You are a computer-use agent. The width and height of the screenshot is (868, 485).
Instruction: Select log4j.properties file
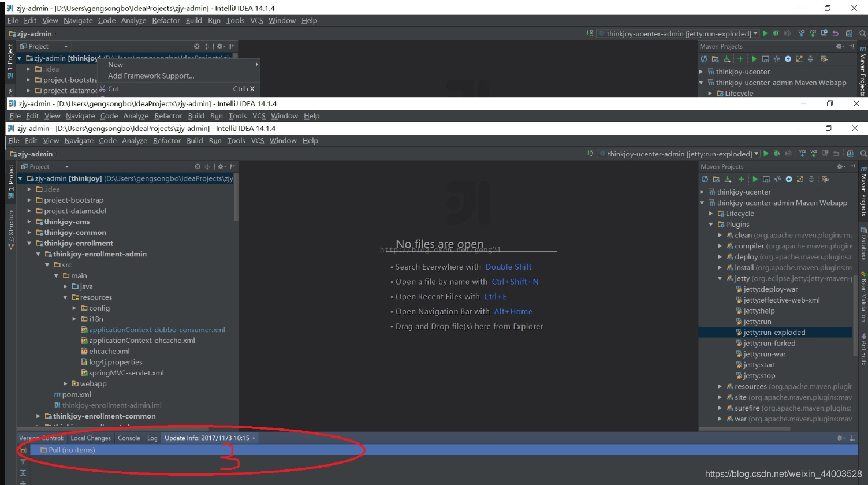point(116,362)
